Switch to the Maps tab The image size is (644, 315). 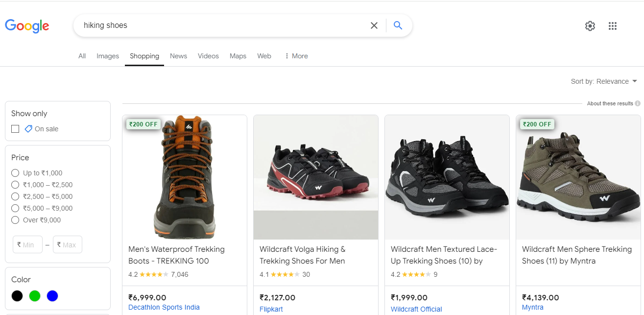[x=238, y=56]
